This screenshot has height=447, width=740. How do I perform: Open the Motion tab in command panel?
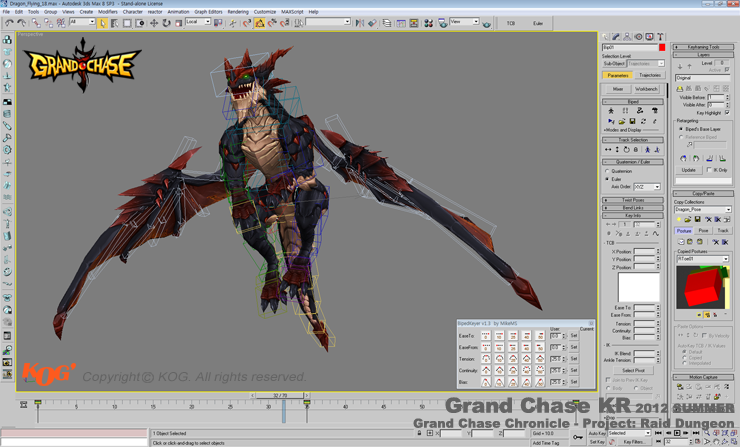[x=638, y=37]
